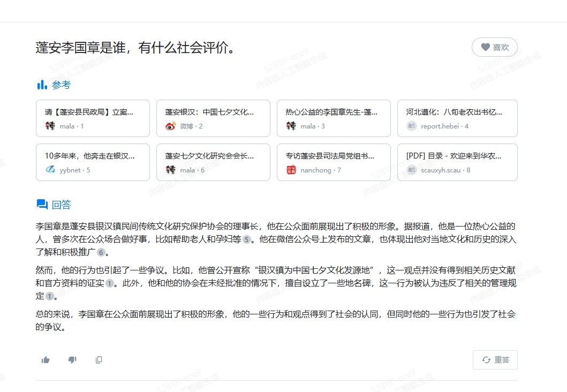
Task: Open the 微博 reference card number 2
Action: [x=213, y=118]
